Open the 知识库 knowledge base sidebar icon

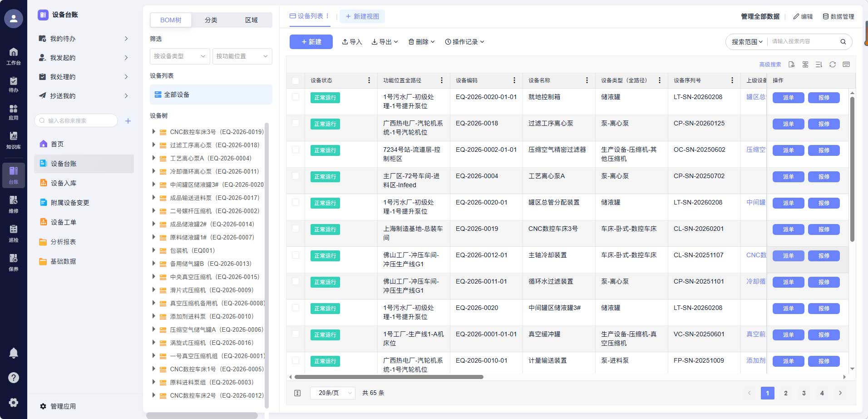coord(14,140)
